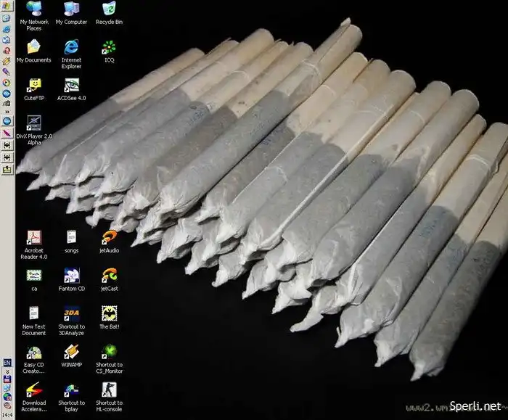The height and width of the screenshot is (420, 508).
Task: Expand the Quick Launch overflow chevron
Action: pos(7,112)
